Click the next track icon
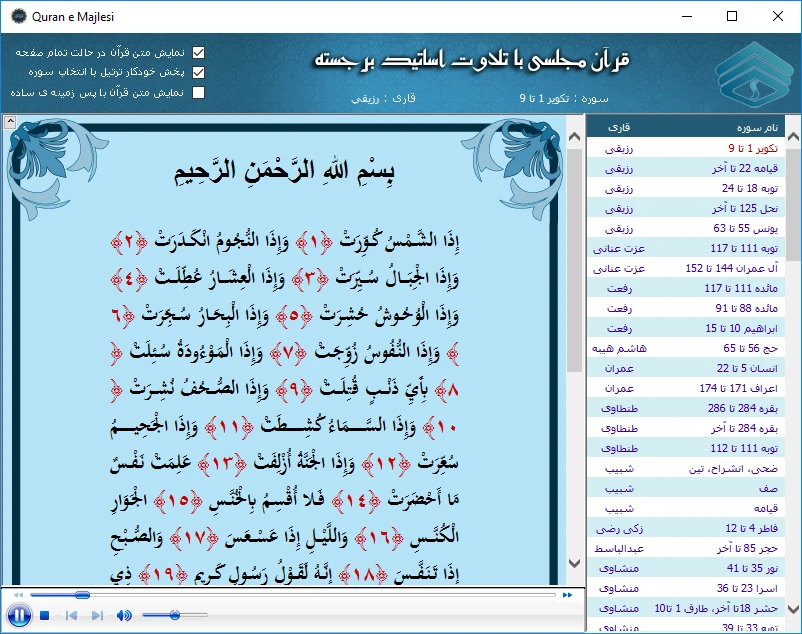Viewport: 802px width, 634px height. click(x=98, y=615)
